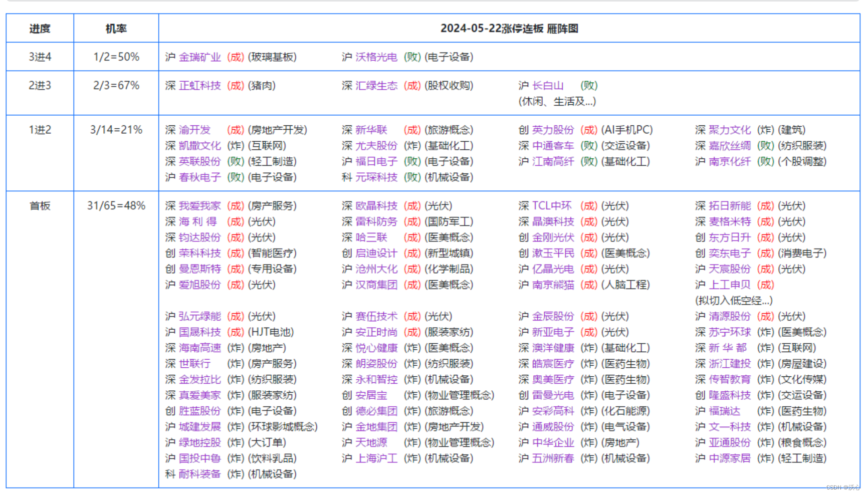868x495 pixels.
Task: Open 金发拉比 stock link
Action: [200, 380]
